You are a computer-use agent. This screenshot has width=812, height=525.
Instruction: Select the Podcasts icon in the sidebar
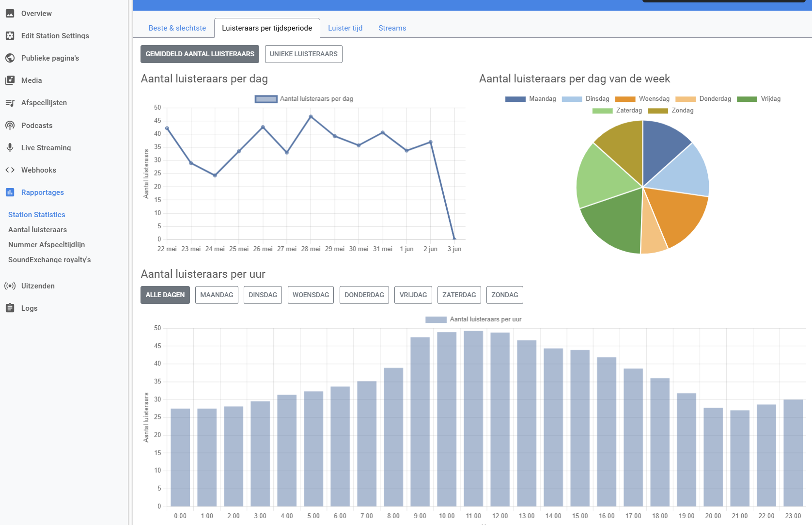pos(10,126)
